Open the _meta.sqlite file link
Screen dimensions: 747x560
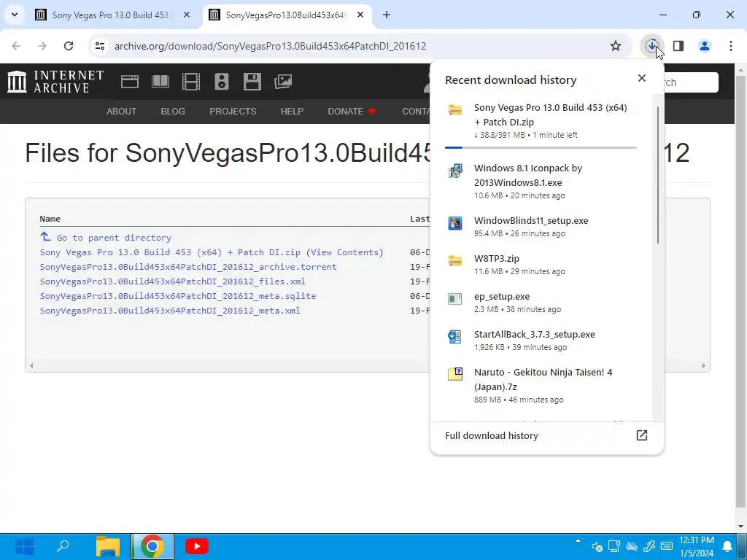(178, 296)
